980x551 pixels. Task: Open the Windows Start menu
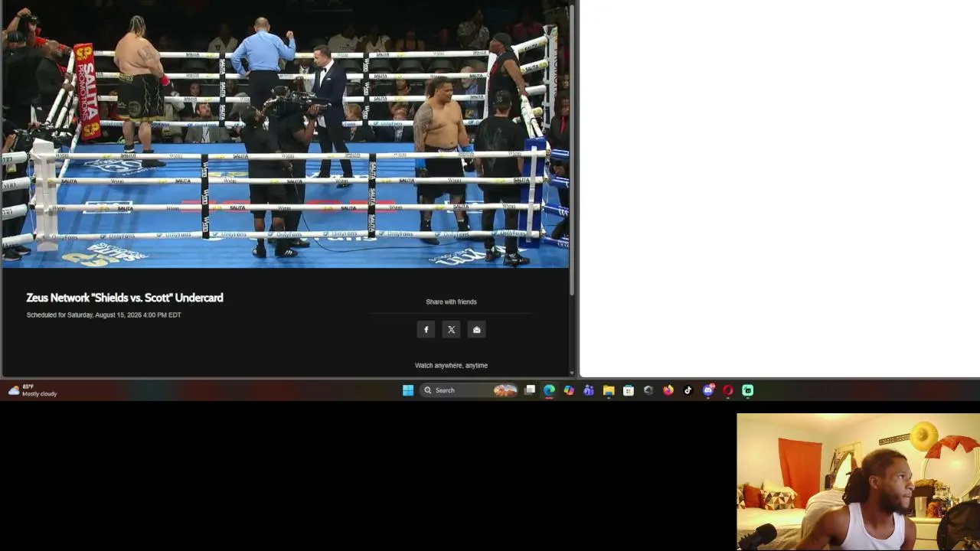[x=408, y=390]
